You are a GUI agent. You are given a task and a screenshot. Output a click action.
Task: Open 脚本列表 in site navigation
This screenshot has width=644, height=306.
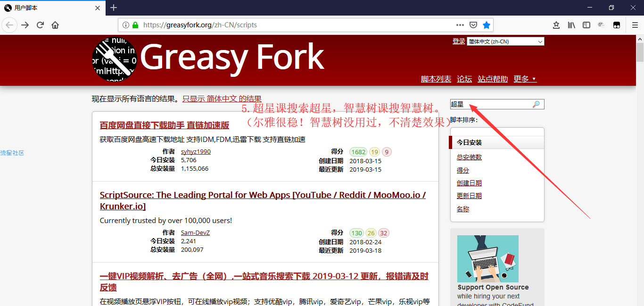point(436,79)
